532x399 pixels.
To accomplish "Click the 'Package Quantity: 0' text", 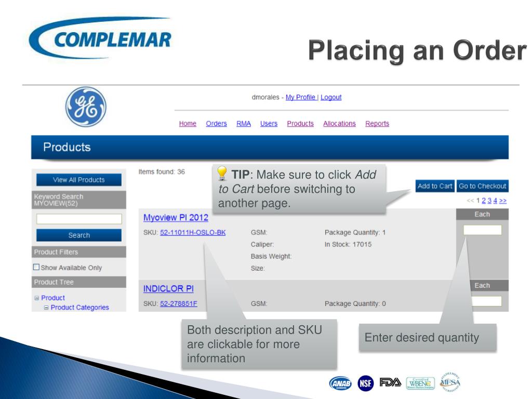I will click(x=355, y=303).
